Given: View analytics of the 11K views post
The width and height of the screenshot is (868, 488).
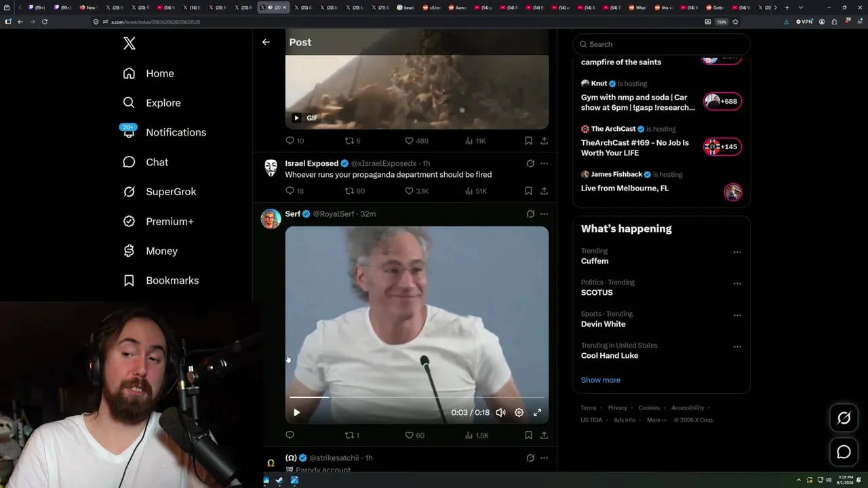Looking at the screenshot, I should tap(475, 141).
